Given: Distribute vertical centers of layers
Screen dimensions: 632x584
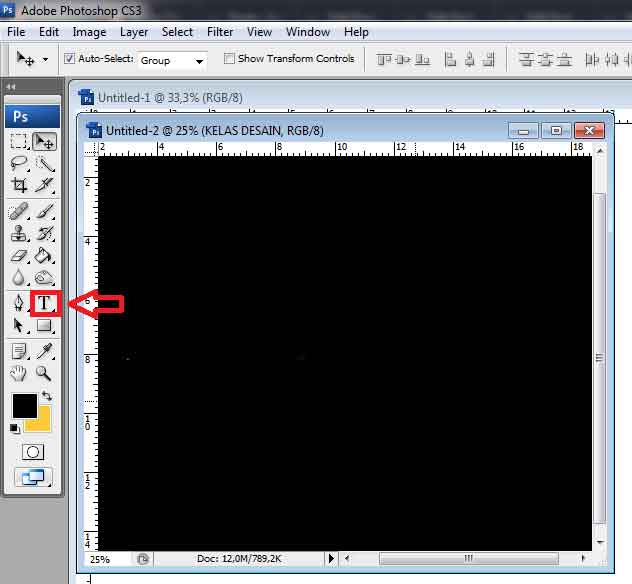Looking at the screenshot, I should tap(545, 60).
